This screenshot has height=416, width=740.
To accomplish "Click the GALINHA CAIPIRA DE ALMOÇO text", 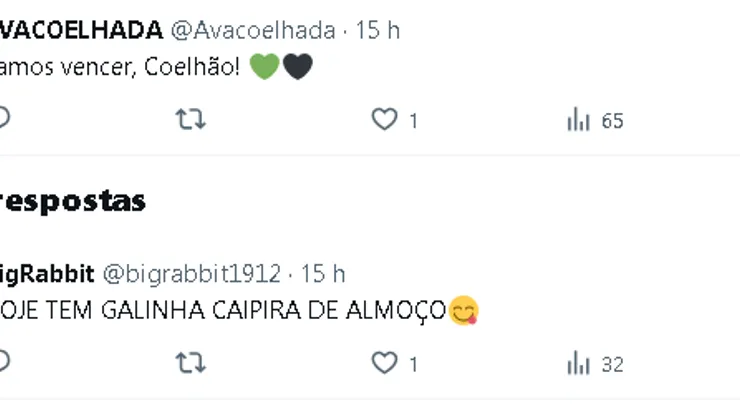I will click(x=223, y=311).
